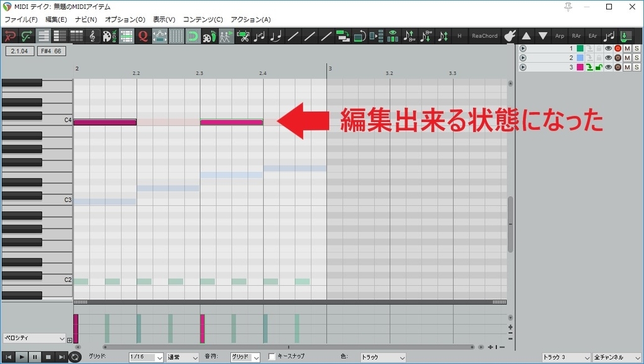
Task: Click the rotate loop item icon
Action: [x=359, y=36]
